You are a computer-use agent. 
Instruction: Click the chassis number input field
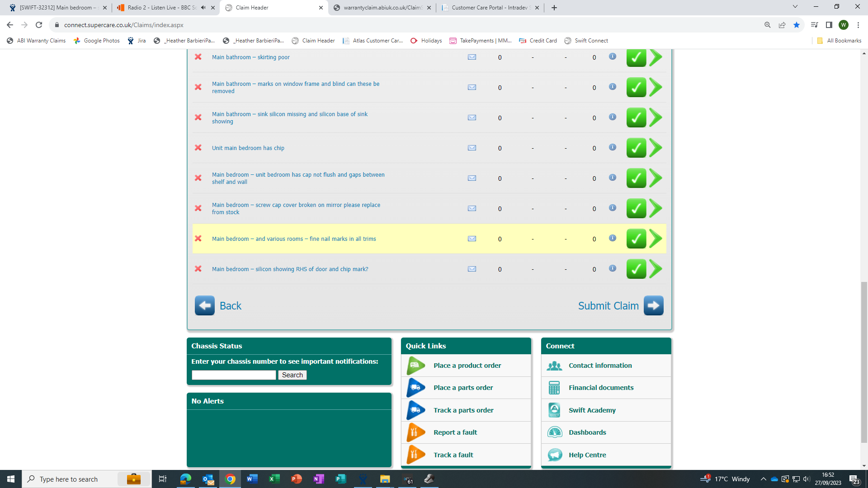pyautogui.click(x=234, y=375)
